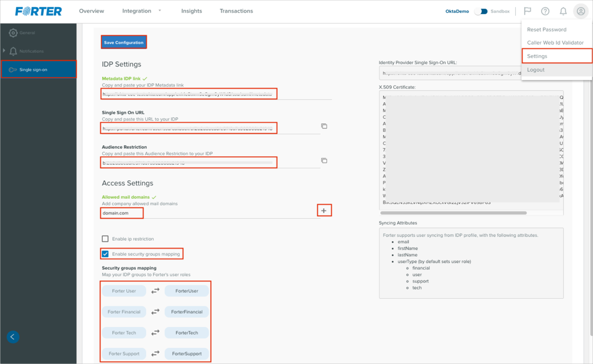Open the help question mark icon

point(545,11)
